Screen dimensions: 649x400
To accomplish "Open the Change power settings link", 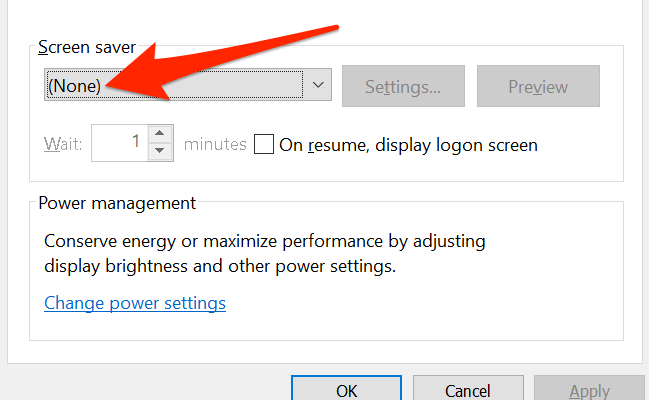I will [x=135, y=303].
